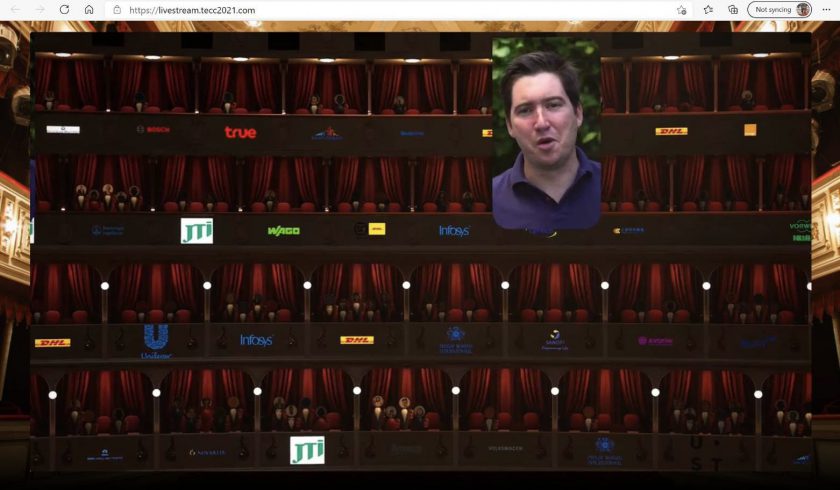Open the Favorites list icon

(x=709, y=10)
